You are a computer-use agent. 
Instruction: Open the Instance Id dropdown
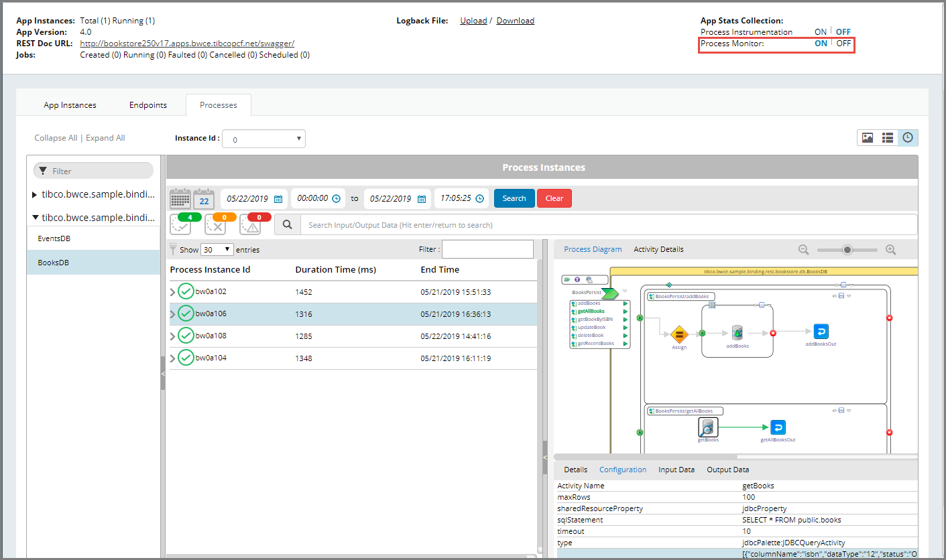tap(263, 139)
